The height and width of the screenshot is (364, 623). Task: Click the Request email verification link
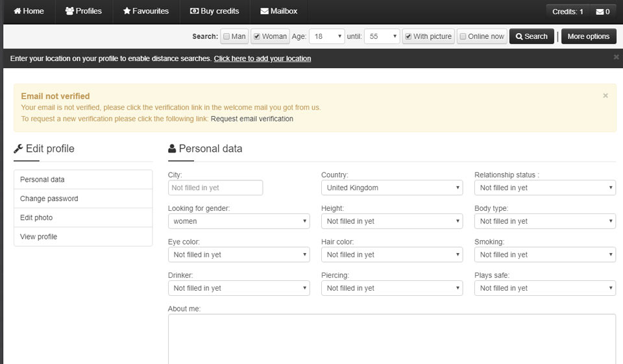[252, 119]
